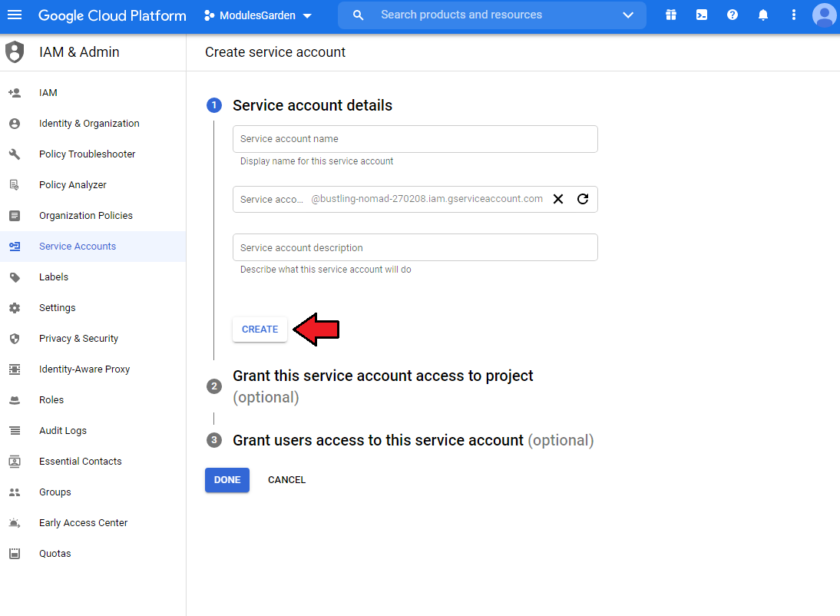Image resolution: width=840 pixels, height=616 pixels.
Task: Click the CANCEL button
Action: tap(286, 480)
